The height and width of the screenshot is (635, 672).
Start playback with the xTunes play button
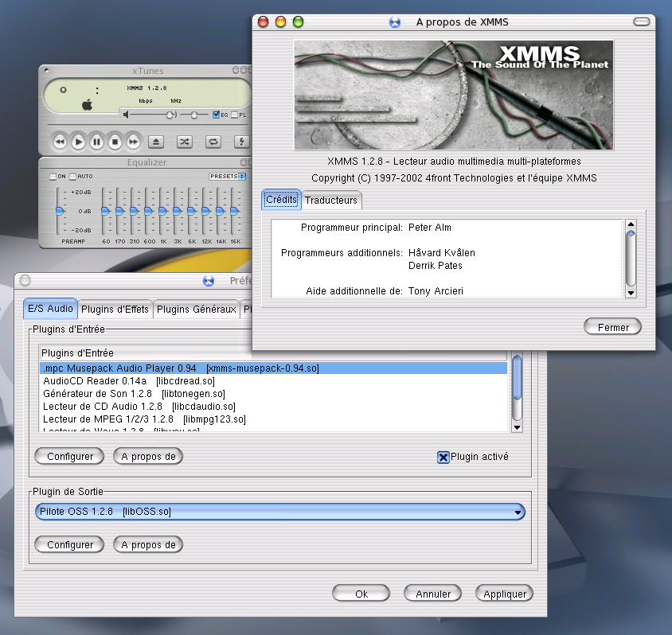pos(79,142)
